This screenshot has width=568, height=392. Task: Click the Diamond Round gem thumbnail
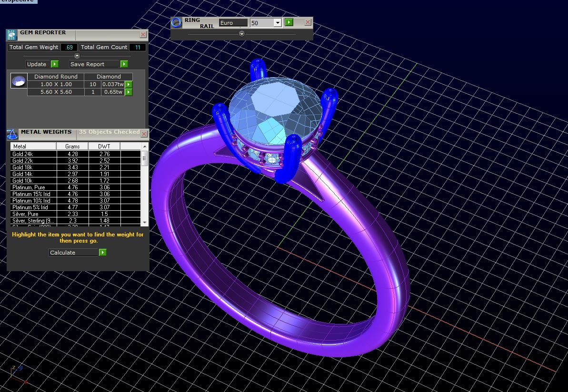[x=19, y=81]
